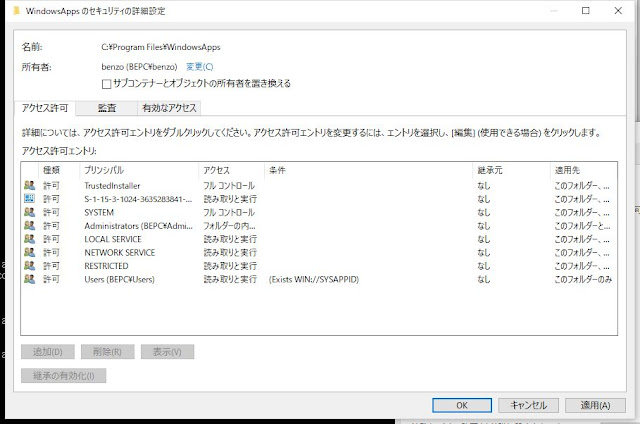Click the user group icon beside SYSTEM

[29, 212]
